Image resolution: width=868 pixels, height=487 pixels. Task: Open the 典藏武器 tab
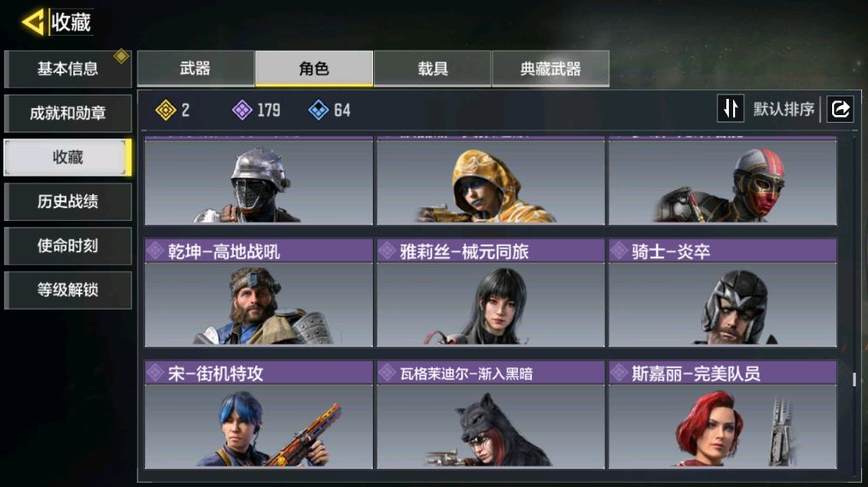pos(551,68)
